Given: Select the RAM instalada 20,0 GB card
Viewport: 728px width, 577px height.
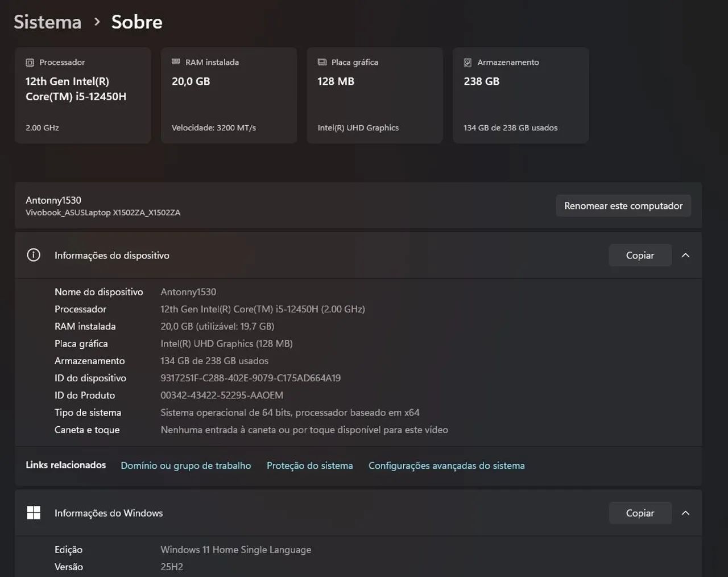Looking at the screenshot, I should click(x=229, y=96).
